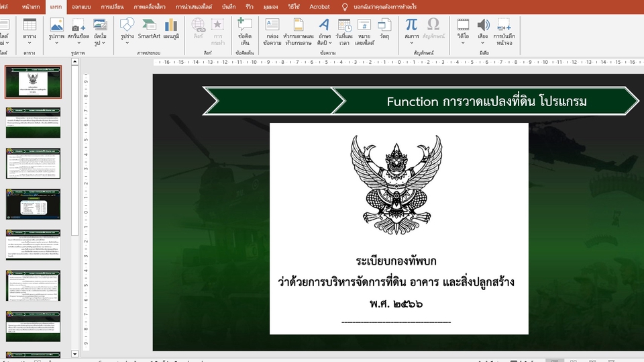Open the ตาราง (Table) insert menu
Image resolution: width=644 pixels, height=362 pixels.
click(x=30, y=32)
